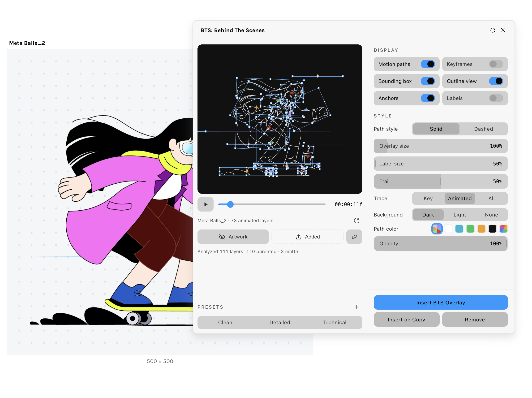Choose the None background option

[x=491, y=215]
